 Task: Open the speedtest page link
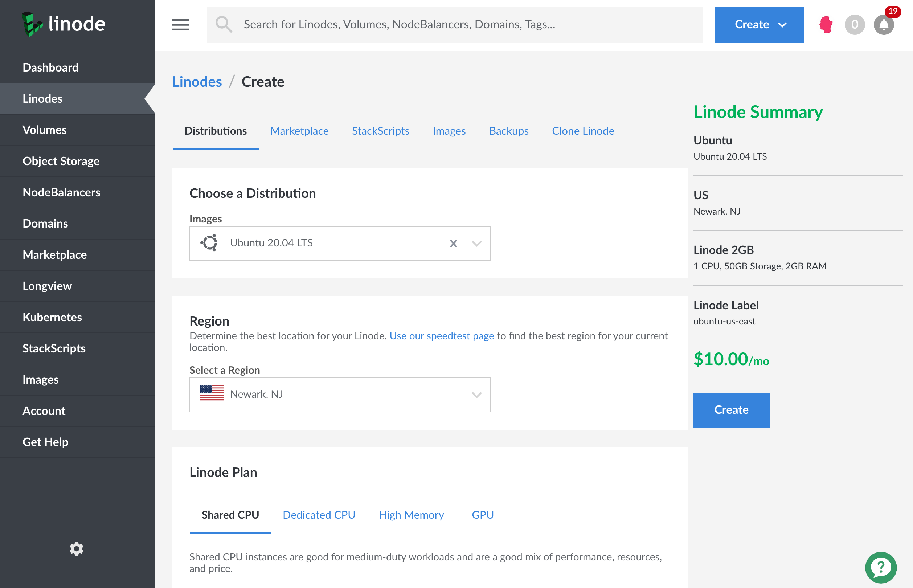pyautogui.click(x=442, y=336)
